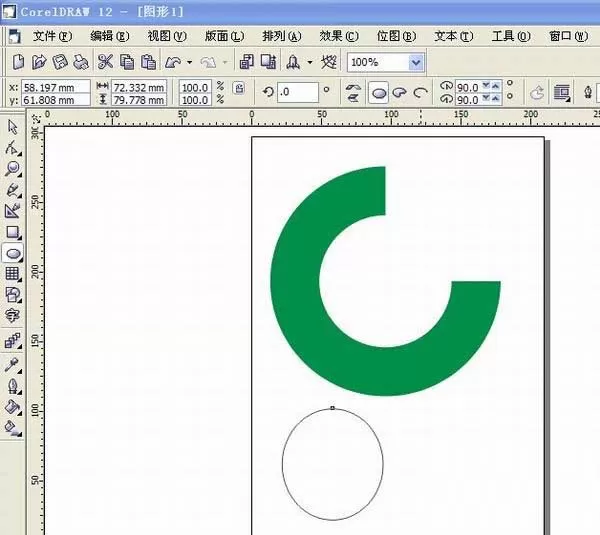Image resolution: width=600 pixels, height=535 pixels.
Task: Undo the last action with Undo arrow
Action: coord(173,62)
